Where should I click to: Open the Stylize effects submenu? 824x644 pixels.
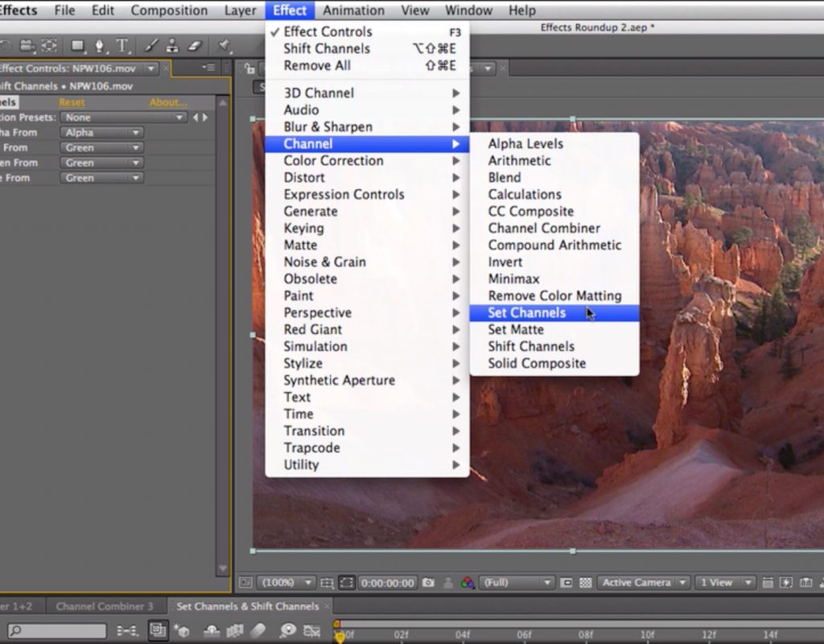pos(367,363)
